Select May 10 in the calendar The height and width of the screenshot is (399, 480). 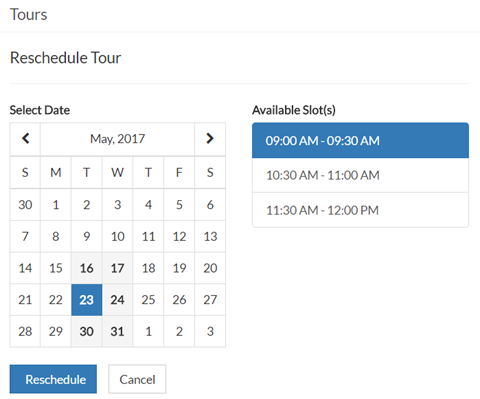click(x=117, y=237)
